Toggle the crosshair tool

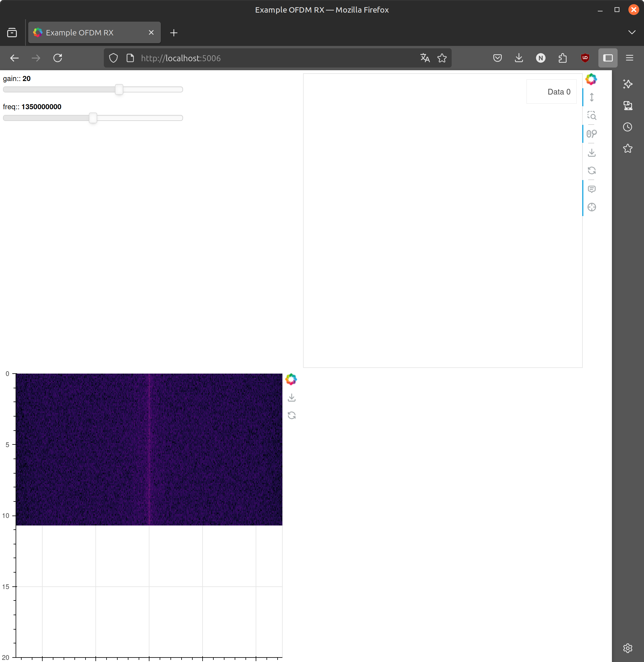point(591,207)
